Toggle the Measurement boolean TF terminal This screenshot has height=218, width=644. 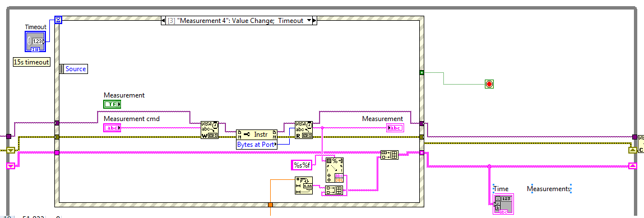(x=112, y=104)
